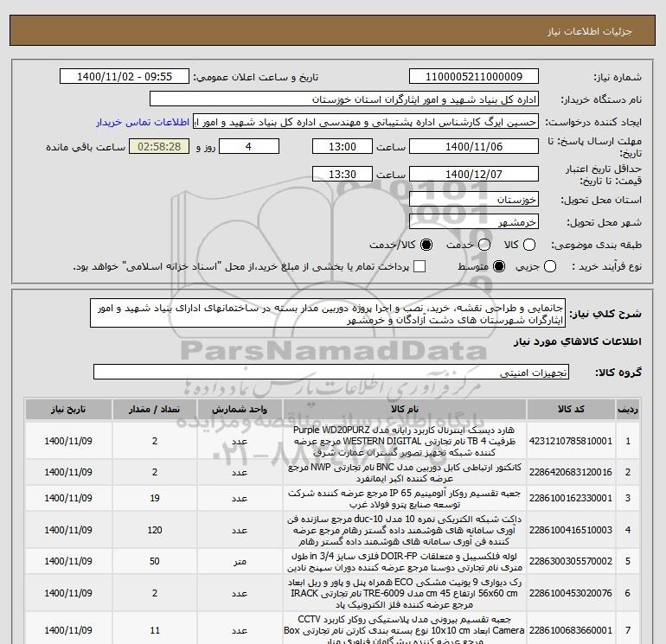Click quantity 120 in row 4
The height and width of the screenshot is (644, 666).
point(155,530)
